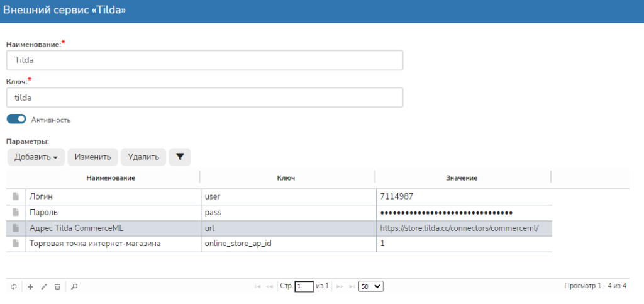Click the pencil edit icon in the footer

pos(44,286)
